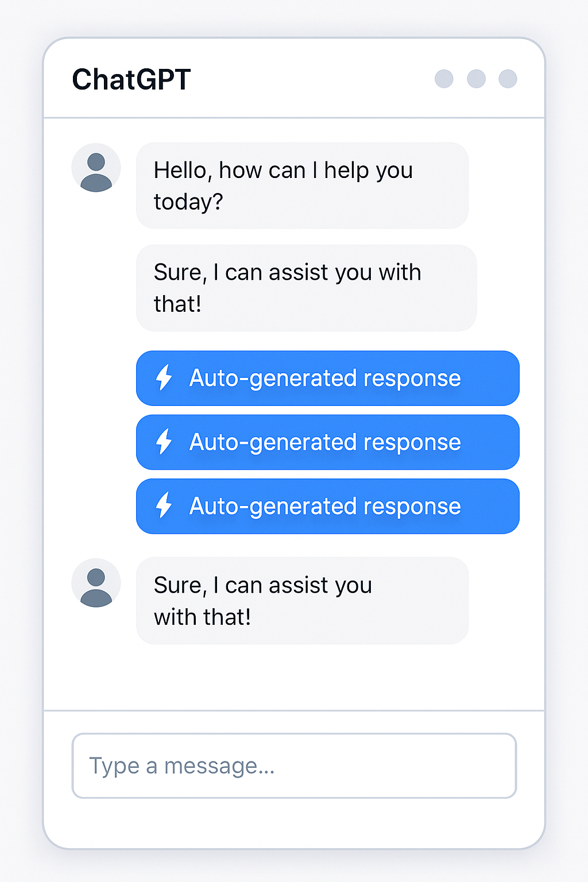Viewport: 588px width, 882px height.
Task: Click the footer area below the message input
Action: point(294,822)
